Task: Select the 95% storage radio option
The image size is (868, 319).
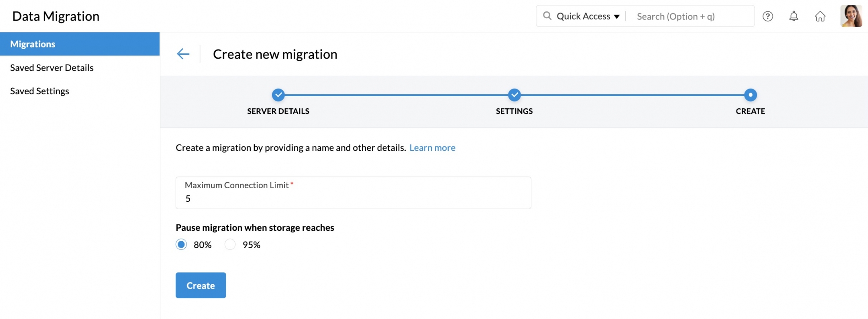Action: (x=230, y=245)
